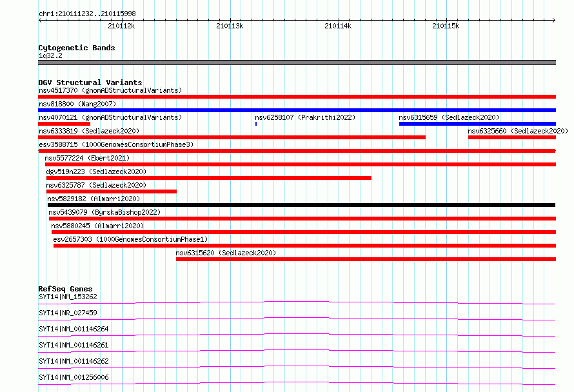Select the red nsv6325787 variant bar
Viewport: 574px width, 392px height.
(112, 191)
